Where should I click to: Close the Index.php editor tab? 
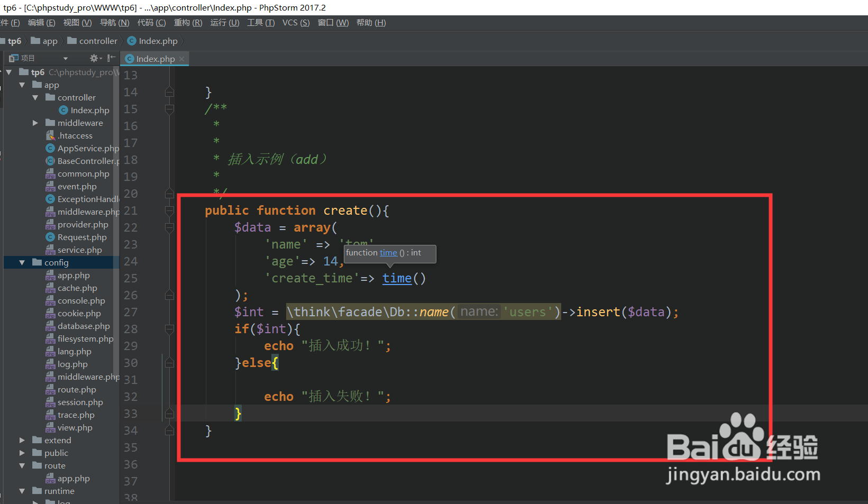(x=182, y=59)
